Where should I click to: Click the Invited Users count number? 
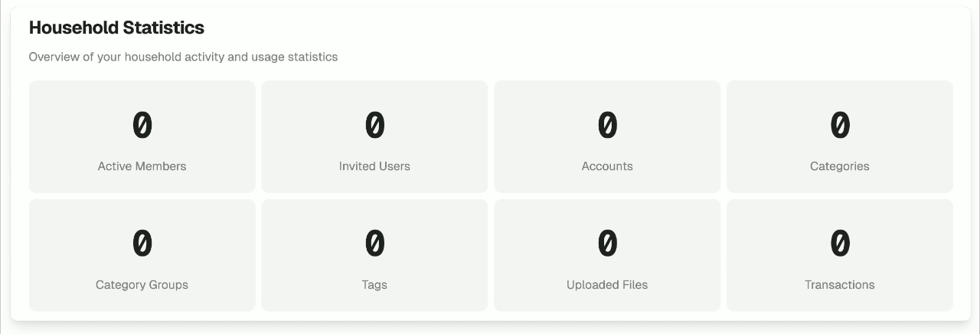tap(374, 125)
